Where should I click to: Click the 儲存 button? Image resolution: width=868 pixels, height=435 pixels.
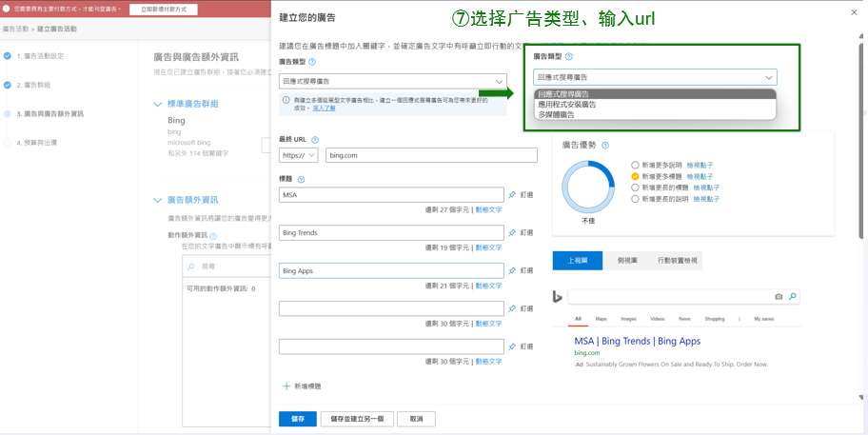click(x=297, y=419)
